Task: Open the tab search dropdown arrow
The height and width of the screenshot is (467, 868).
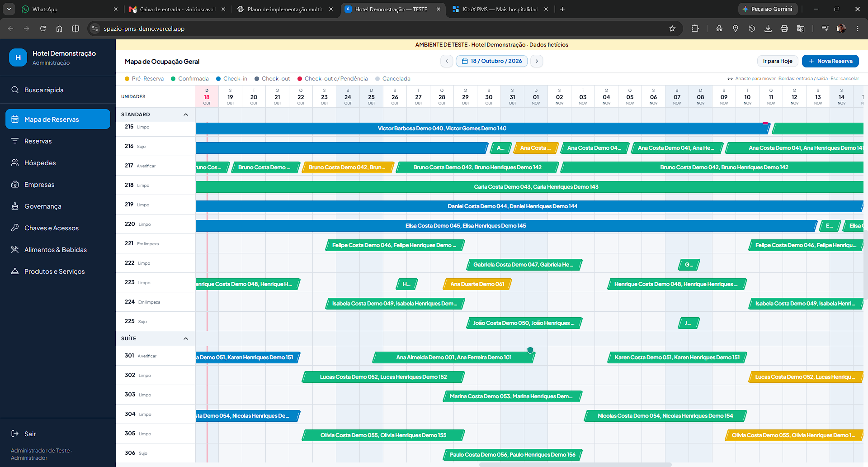Action: (x=9, y=9)
